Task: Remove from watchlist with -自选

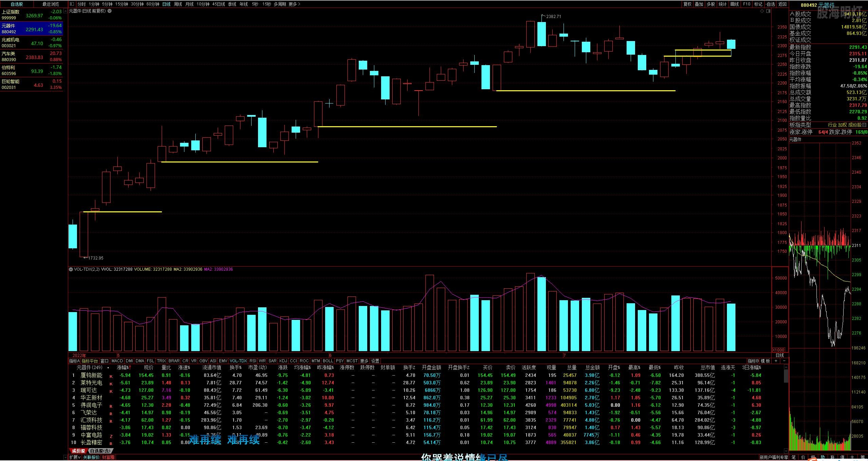Action: (770, 4)
